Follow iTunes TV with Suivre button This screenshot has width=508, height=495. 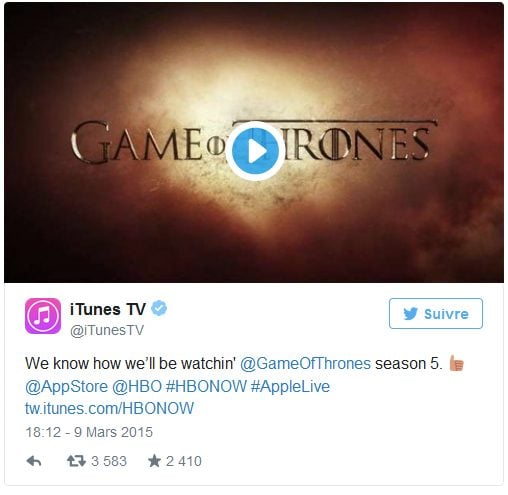[436, 313]
